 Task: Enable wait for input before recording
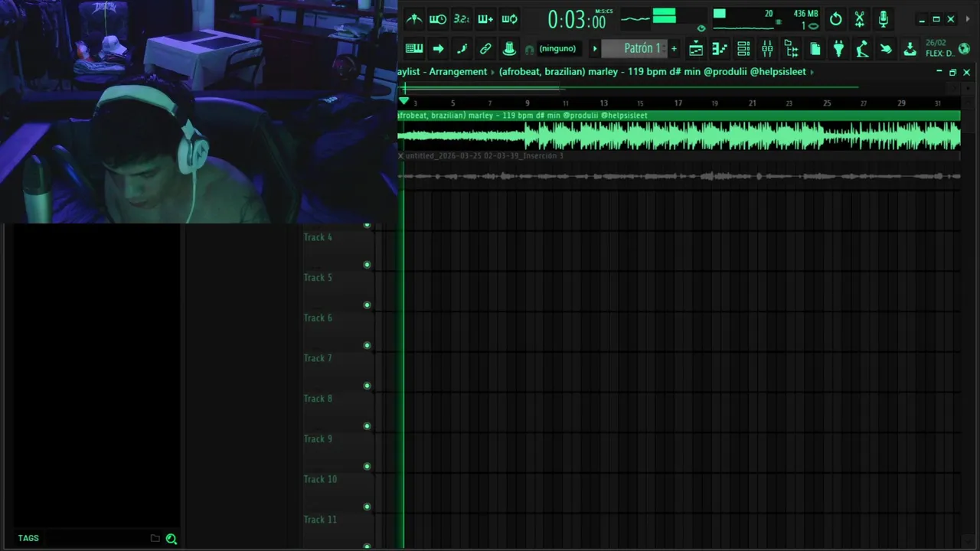[438, 19]
